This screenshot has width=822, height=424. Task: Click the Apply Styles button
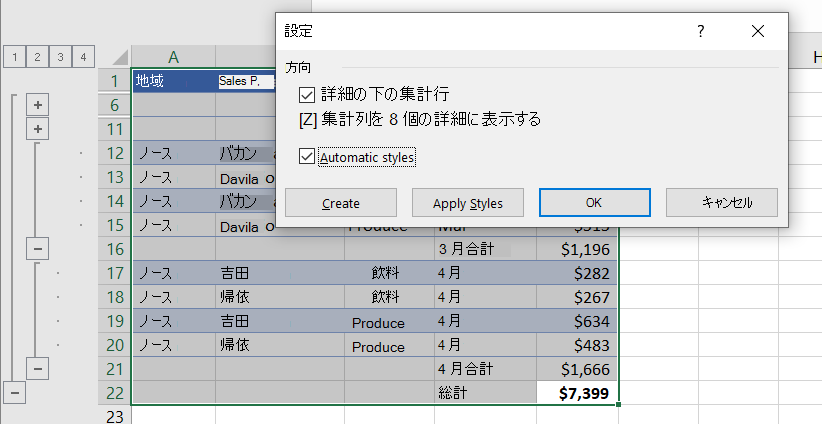coord(468,203)
